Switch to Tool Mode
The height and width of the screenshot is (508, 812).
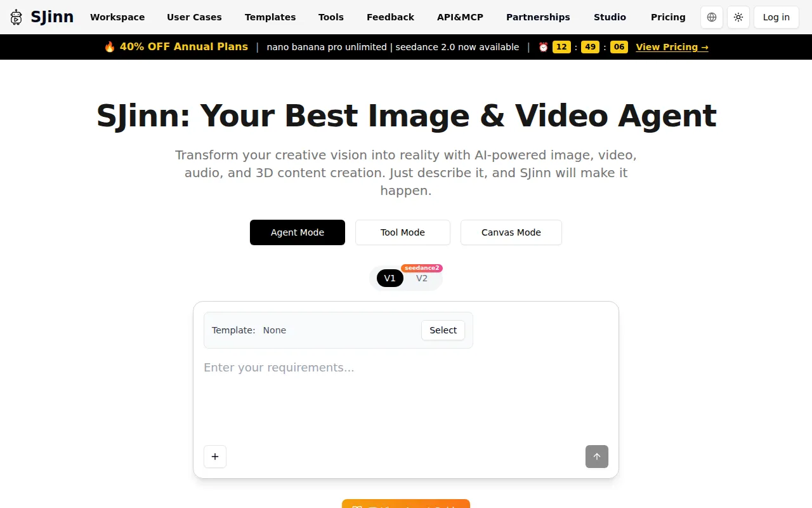(403, 232)
